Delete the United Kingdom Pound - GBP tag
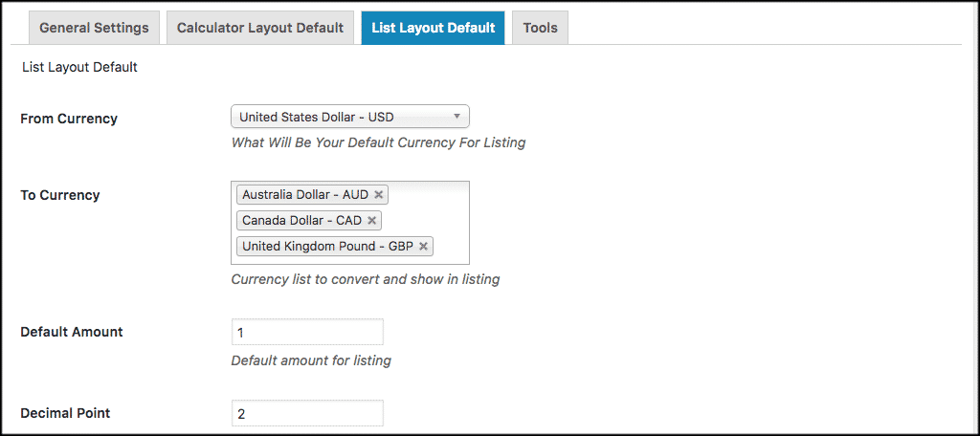 click(423, 247)
